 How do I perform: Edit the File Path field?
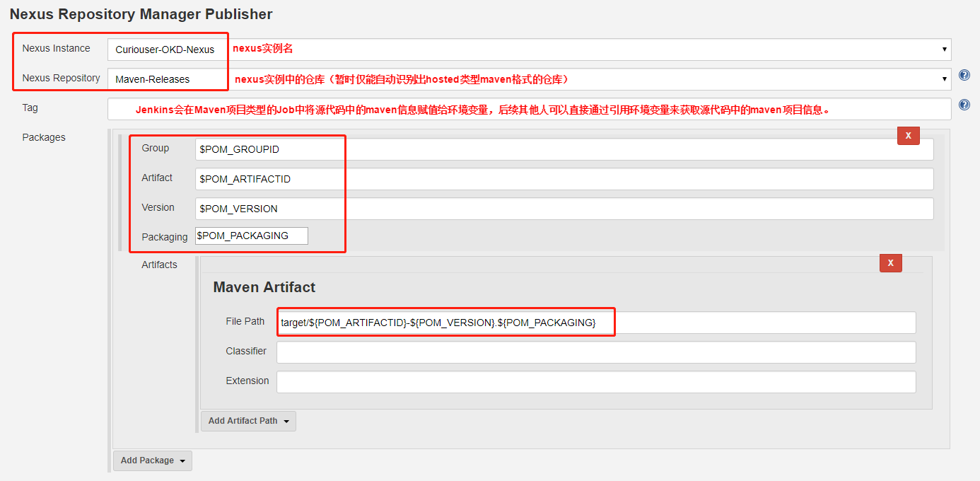pyautogui.click(x=596, y=323)
